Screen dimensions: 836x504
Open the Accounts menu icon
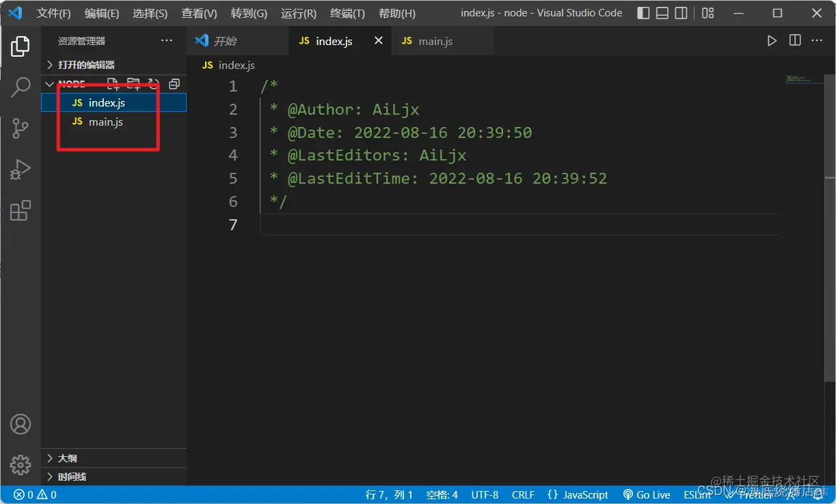click(21, 424)
